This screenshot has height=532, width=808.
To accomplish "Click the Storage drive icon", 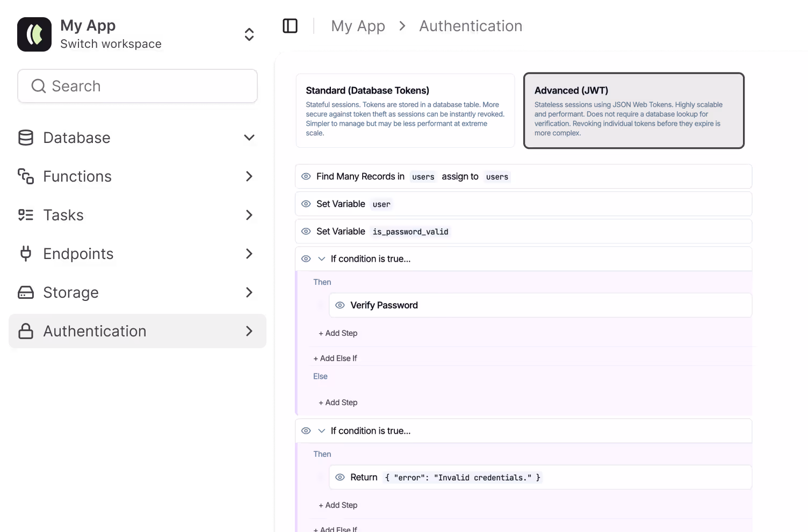I will click(26, 292).
